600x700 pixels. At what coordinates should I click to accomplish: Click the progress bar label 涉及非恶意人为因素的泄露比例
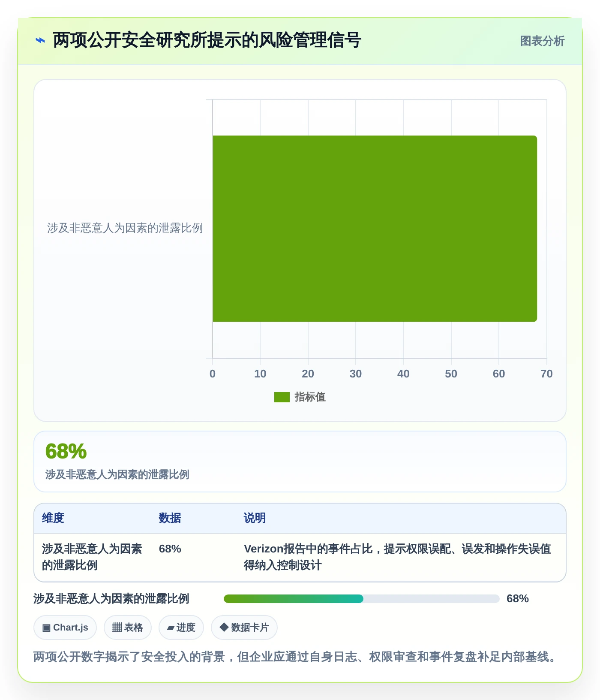tap(111, 599)
